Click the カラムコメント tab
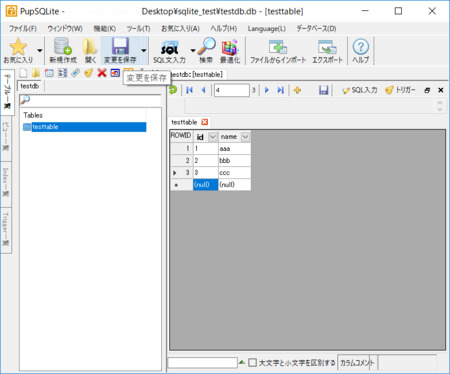The width and height of the screenshot is (450, 374). 357,363
